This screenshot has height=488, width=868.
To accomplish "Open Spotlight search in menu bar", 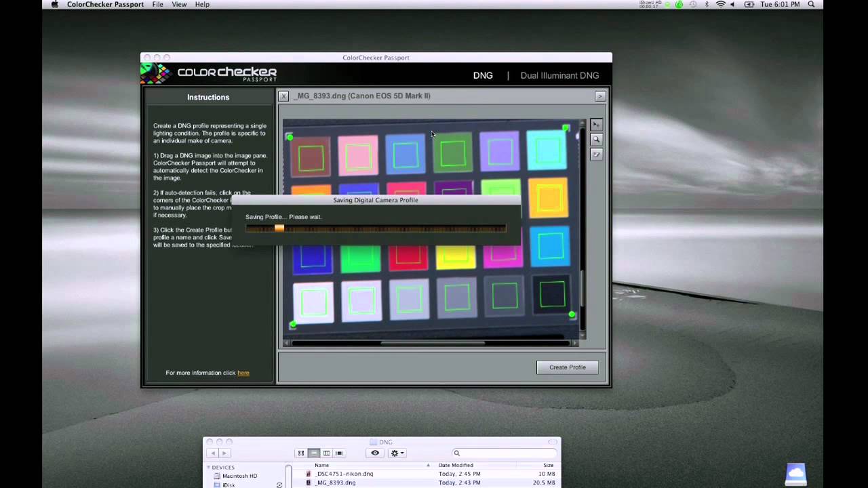I will pos(811,5).
